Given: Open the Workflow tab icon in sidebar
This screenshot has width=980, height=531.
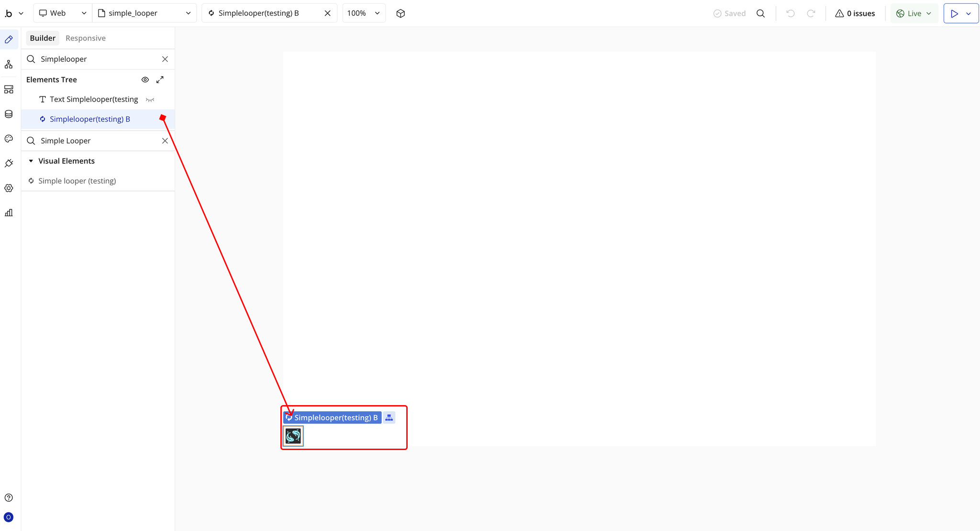Looking at the screenshot, I should pyautogui.click(x=9, y=64).
